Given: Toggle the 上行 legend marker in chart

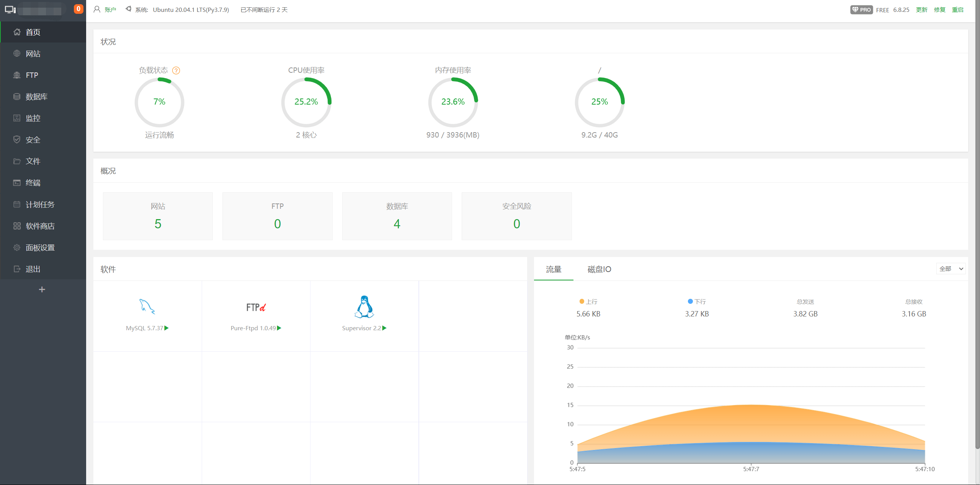Looking at the screenshot, I should (x=582, y=301).
